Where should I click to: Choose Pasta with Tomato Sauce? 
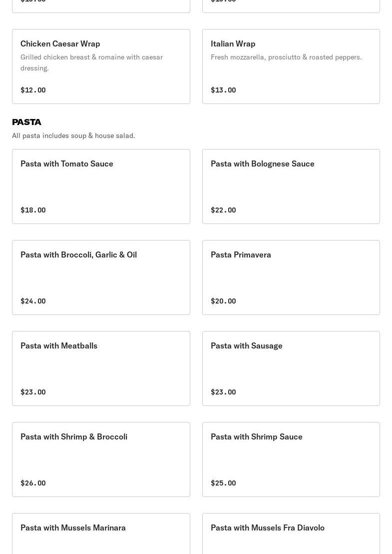pyautogui.click(x=101, y=186)
